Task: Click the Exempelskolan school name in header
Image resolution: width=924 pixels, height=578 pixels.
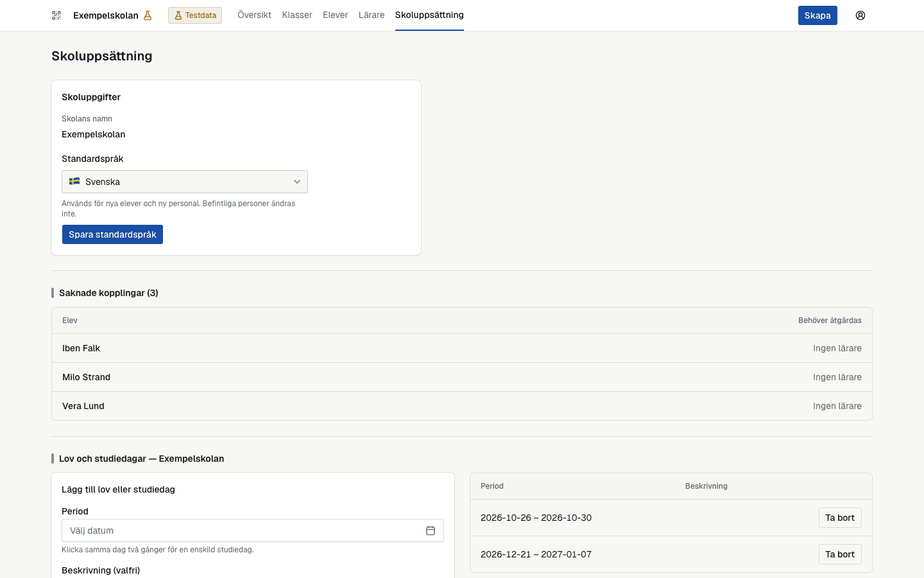Action: click(x=106, y=15)
